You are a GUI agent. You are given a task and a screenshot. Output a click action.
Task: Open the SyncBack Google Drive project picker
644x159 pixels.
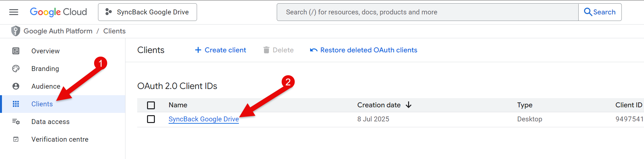(x=147, y=12)
